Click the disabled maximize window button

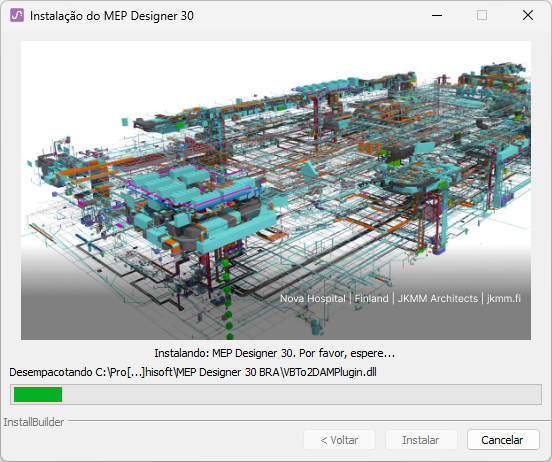click(482, 15)
